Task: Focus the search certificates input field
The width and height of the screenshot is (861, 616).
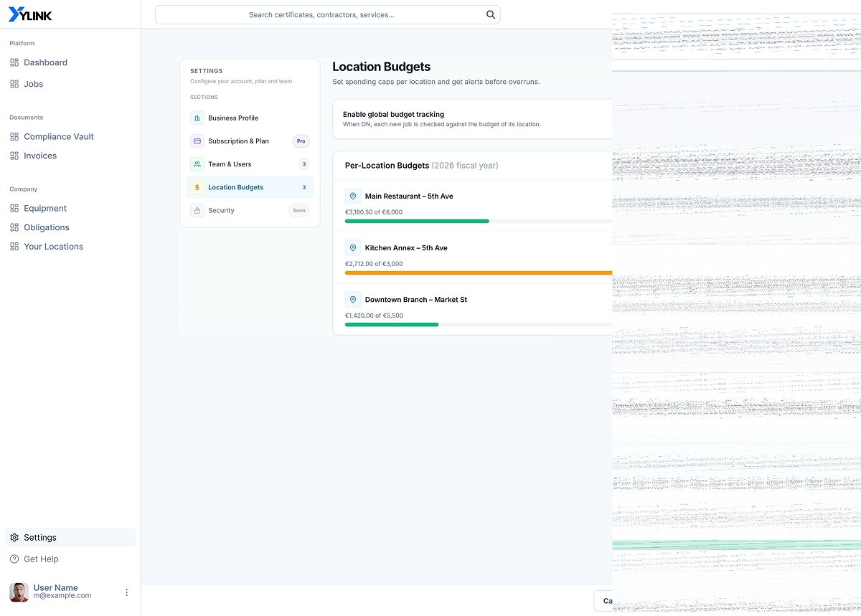Action: (328, 14)
